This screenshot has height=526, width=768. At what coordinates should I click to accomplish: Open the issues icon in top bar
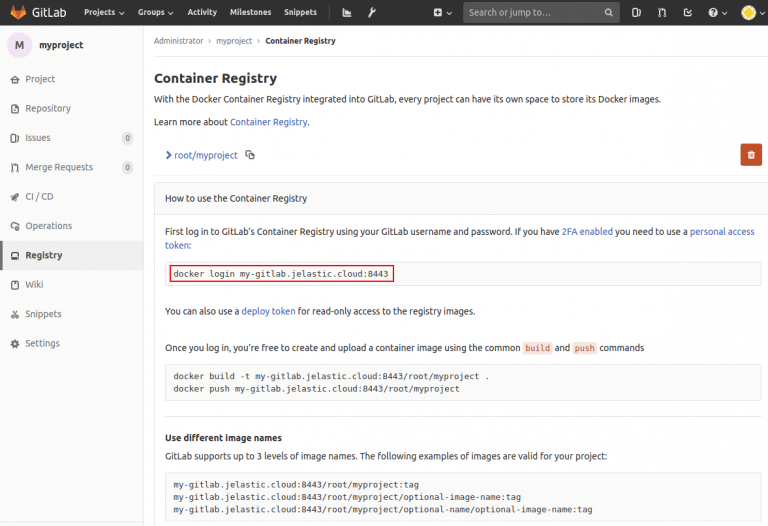click(x=636, y=13)
